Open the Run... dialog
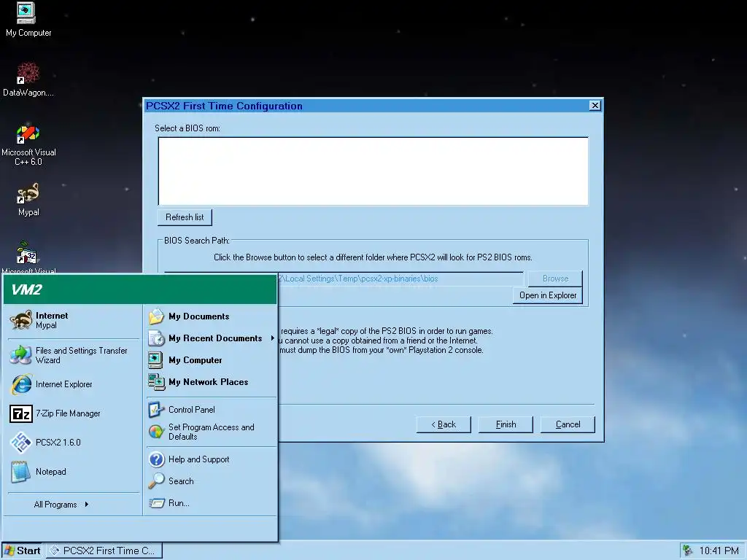Screen dimensions: 747x560 (x=211, y=503)
